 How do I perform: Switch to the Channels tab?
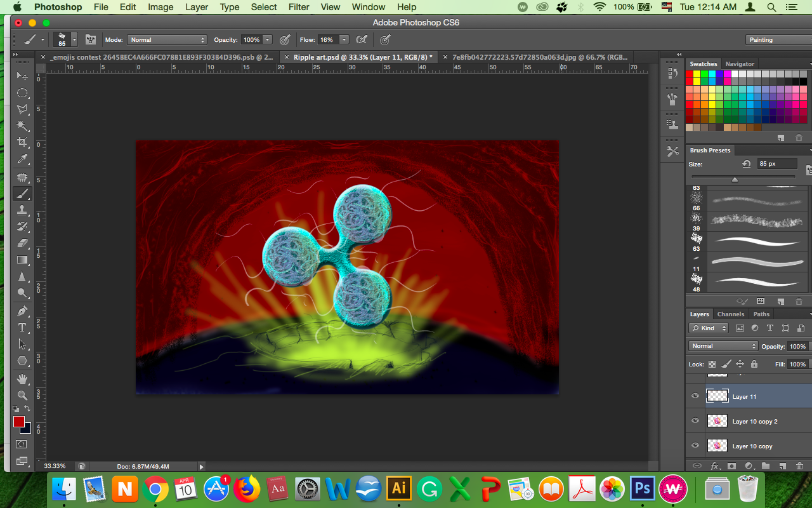click(x=731, y=314)
